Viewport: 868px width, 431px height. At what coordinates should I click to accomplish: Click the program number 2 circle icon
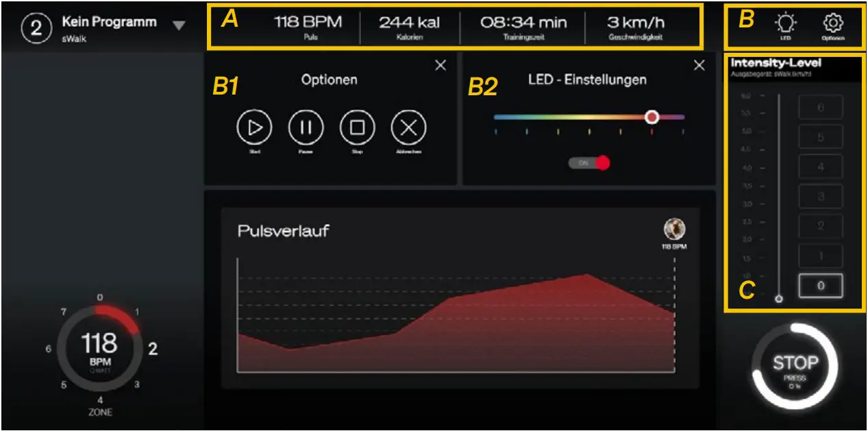pos(36,27)
